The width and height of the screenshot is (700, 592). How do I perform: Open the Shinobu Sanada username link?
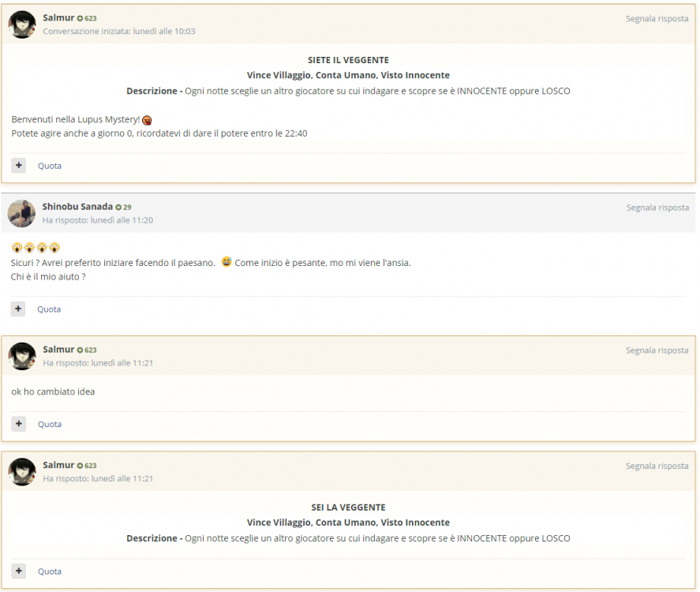click(77, 207)
